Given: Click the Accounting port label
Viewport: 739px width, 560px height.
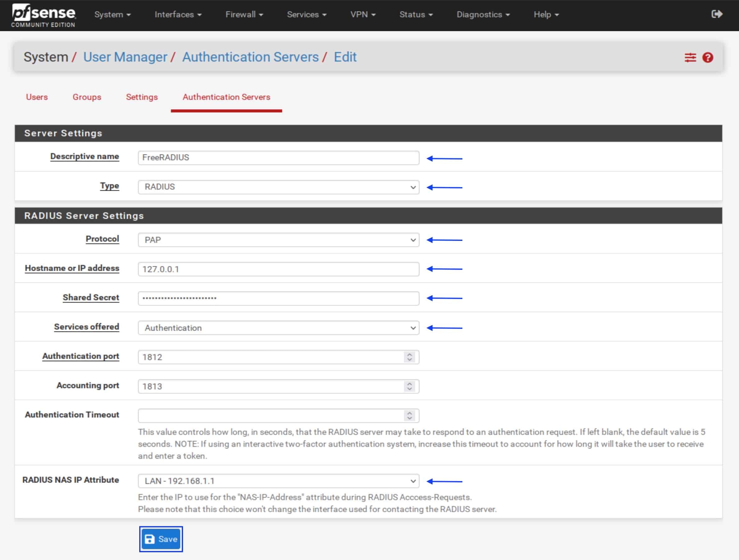Looking at the screenshot, I should [88, 385].
